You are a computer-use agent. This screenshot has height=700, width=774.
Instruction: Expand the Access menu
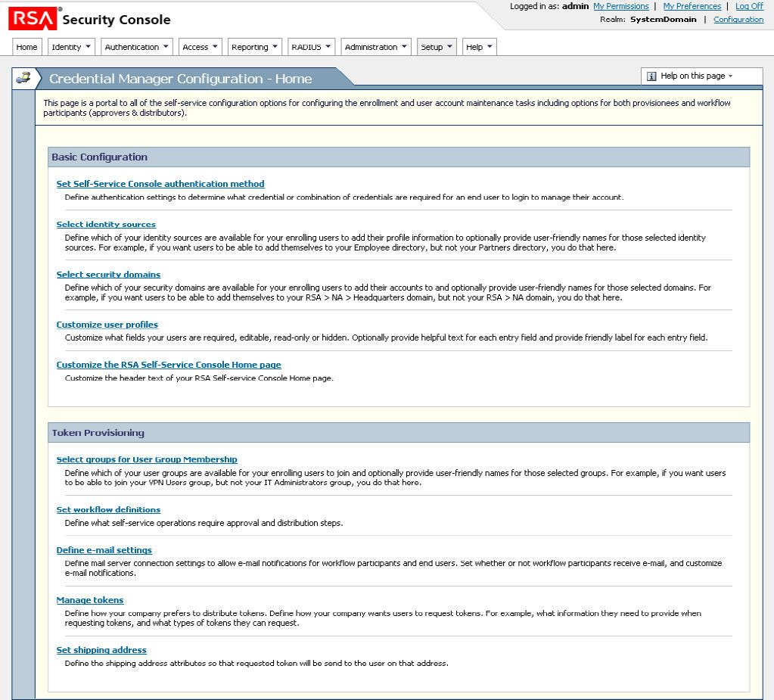click(200, 47)
